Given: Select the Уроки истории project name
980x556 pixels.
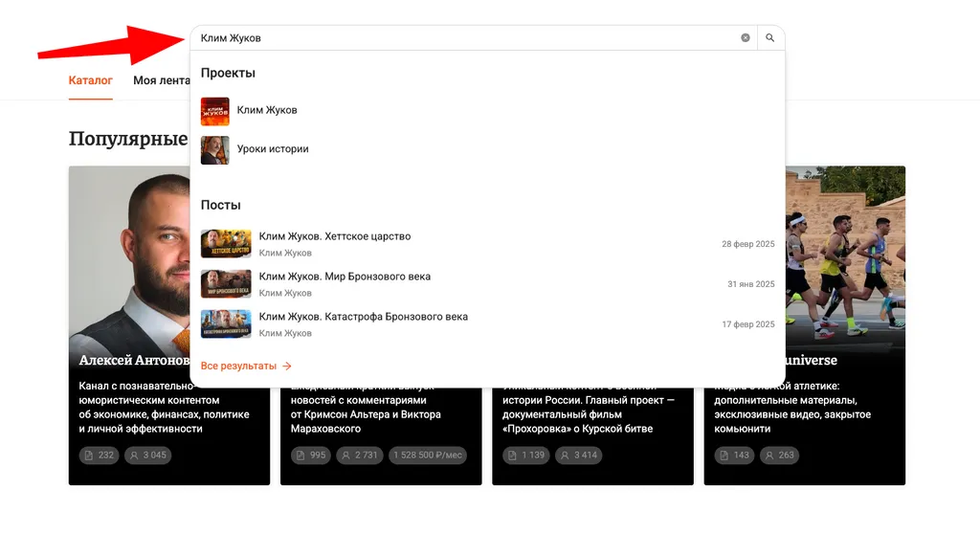Looking at the screenshot, I should 273,149.
